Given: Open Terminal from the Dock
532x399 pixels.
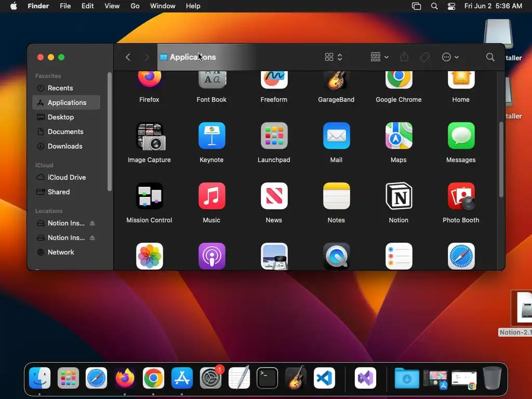Looking at the screenshot, I should pyautogui.click(x=267, y=378).
